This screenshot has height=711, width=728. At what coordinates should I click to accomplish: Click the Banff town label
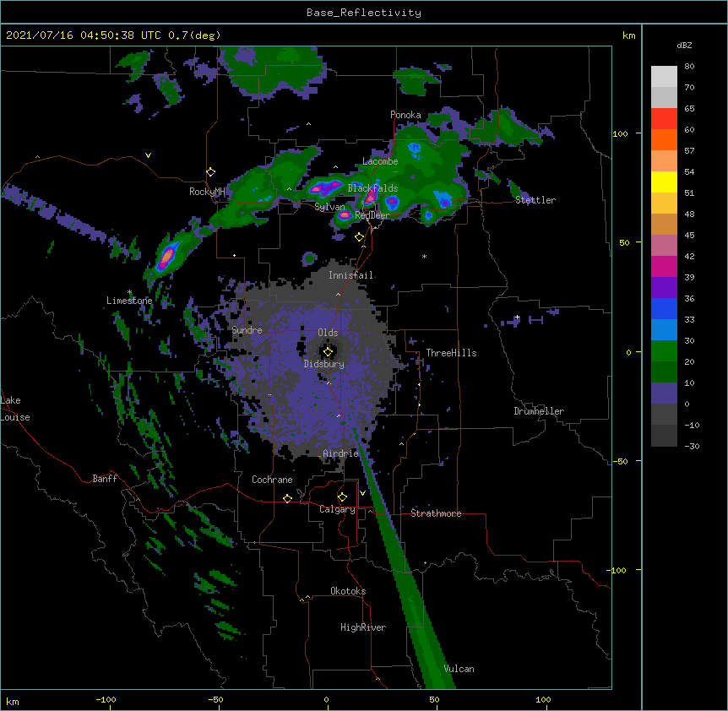pyautogui.click(x=105, y=479)
